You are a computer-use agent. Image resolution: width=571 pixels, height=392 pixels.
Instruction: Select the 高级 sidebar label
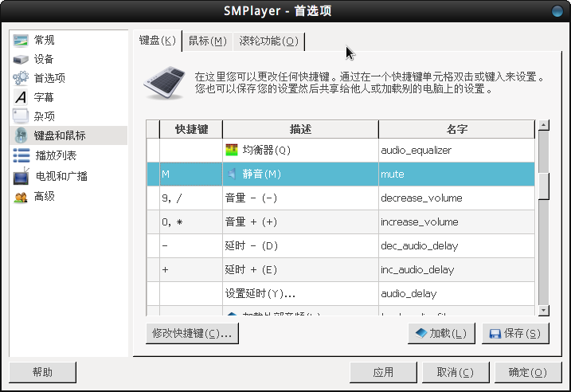45,196
